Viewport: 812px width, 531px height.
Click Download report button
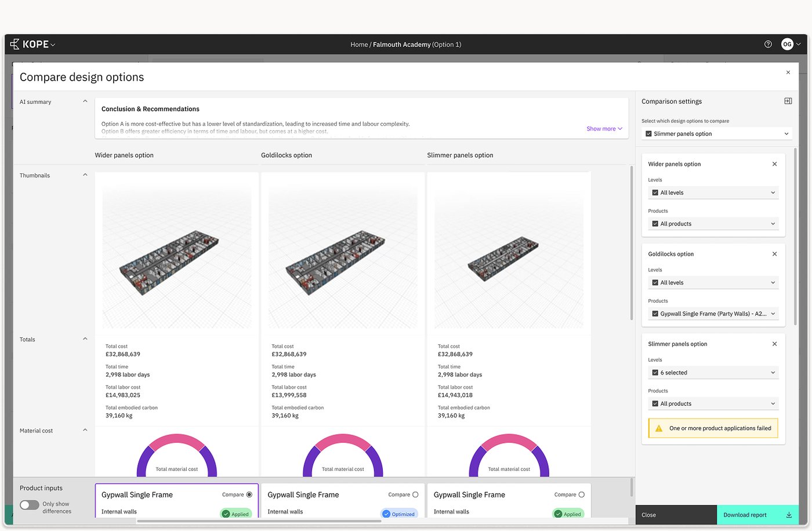coord(757,515)
